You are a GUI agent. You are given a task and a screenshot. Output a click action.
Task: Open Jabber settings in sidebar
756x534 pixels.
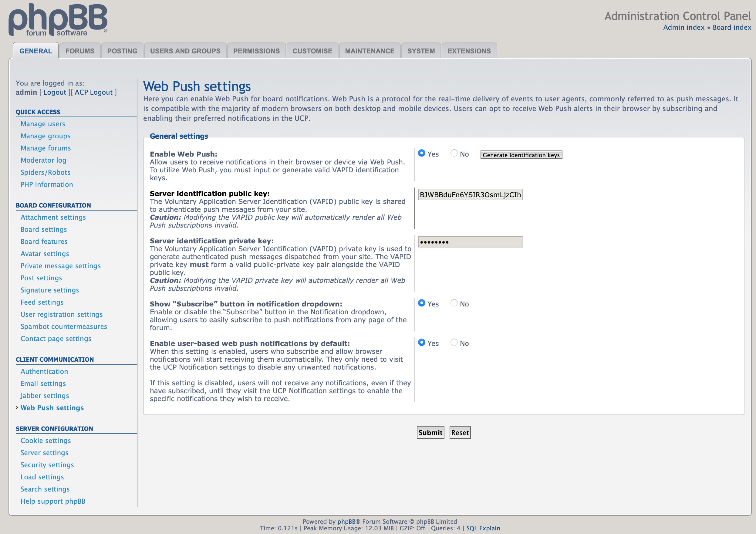(45, 396)
